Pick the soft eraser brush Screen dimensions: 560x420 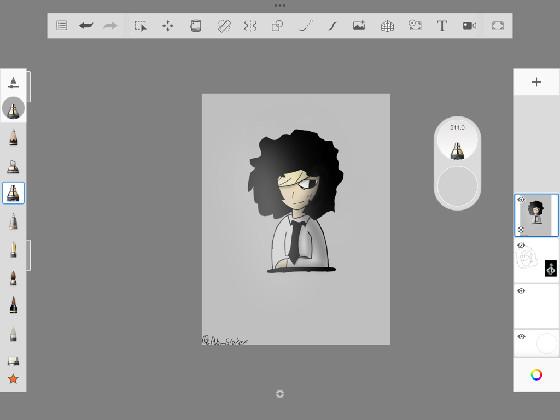tap(13, 334)
